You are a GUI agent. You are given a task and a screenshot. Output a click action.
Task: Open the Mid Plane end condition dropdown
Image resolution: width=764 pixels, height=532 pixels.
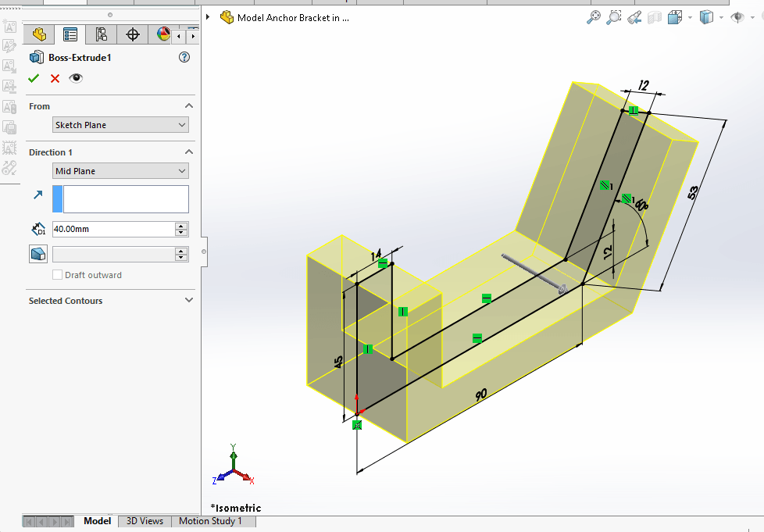pyautogui.click(x=120, y=170)
